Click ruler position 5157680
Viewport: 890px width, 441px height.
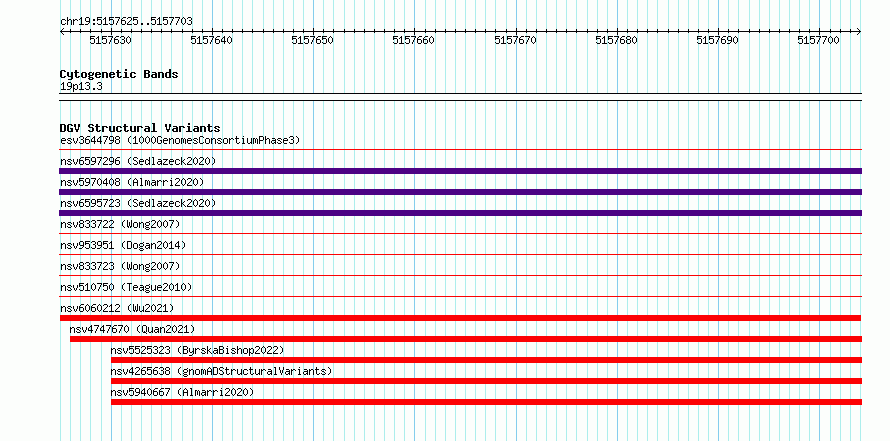click(616, 40)
